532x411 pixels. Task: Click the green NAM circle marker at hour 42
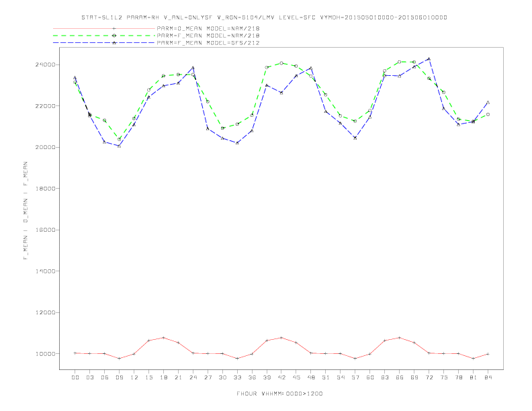click(281, 63)
